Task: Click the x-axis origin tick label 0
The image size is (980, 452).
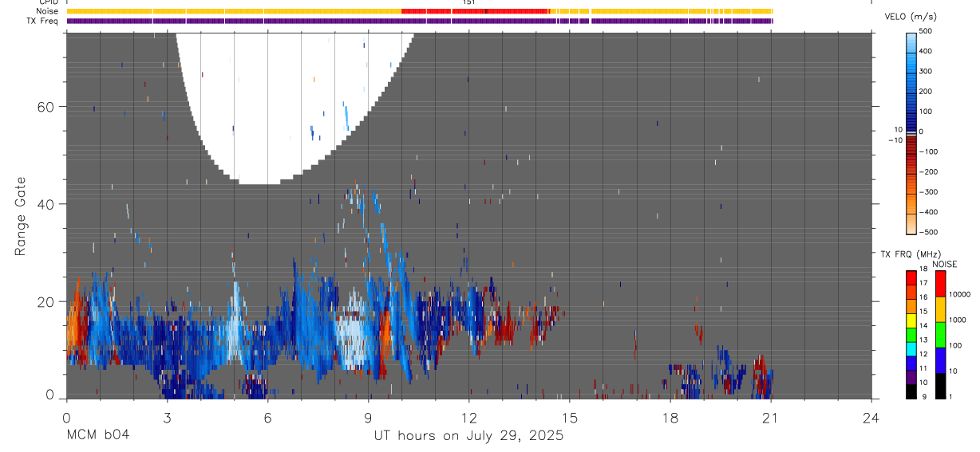Action: tap(66, 418)
